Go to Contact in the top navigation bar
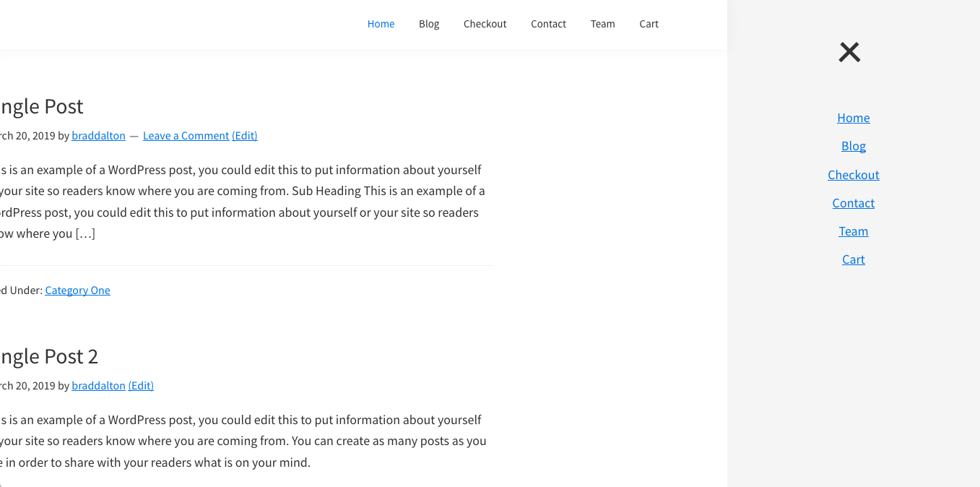The image size is (980, 487). [548, 24]
